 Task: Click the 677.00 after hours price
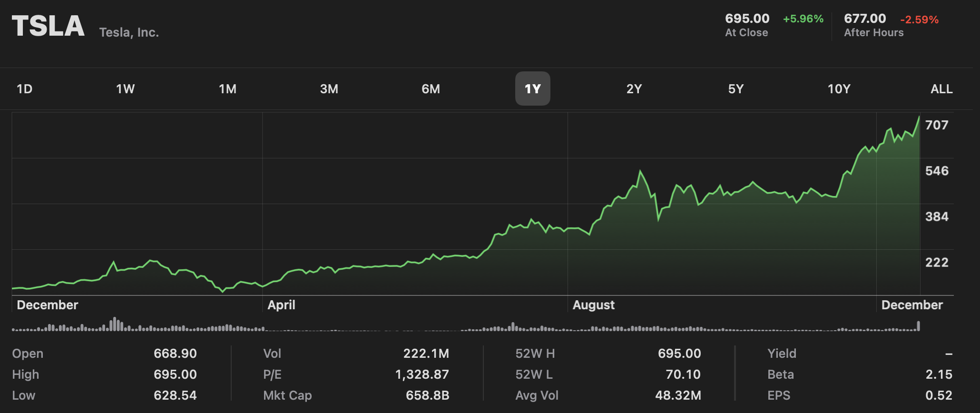coord(865,19)
